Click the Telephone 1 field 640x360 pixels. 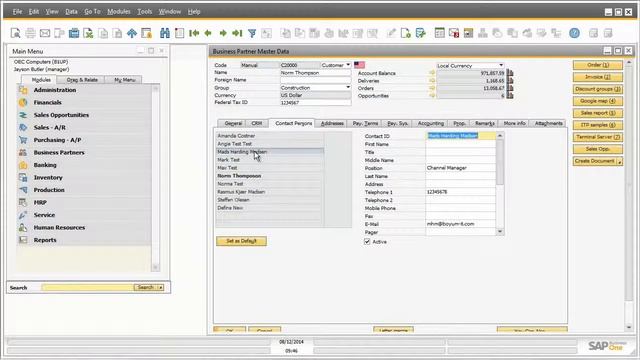point(460,192)
